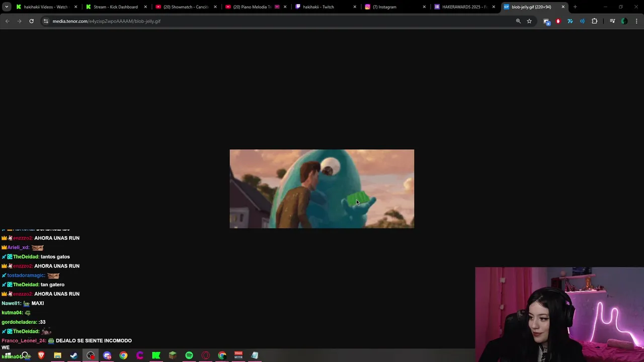Click the tostadoramagic username in chat
This screenshot has height=362, width=644.
pyautogui.click(x=26, y=276)
